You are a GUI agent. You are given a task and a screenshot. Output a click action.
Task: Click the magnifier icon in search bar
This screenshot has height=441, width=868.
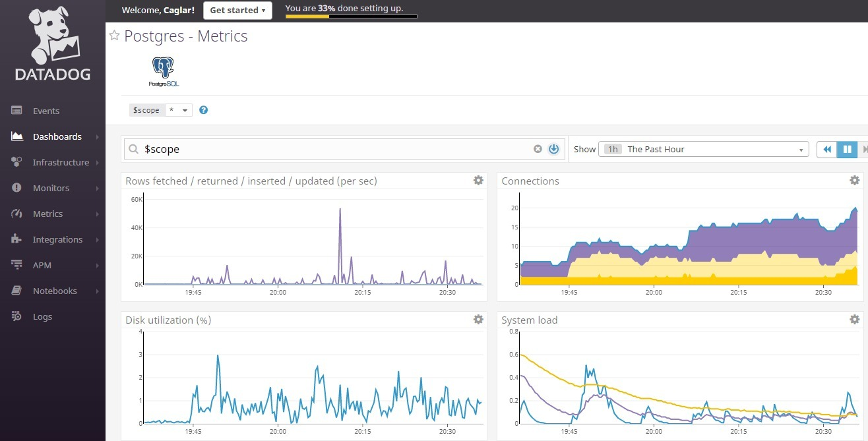(134, 150)
